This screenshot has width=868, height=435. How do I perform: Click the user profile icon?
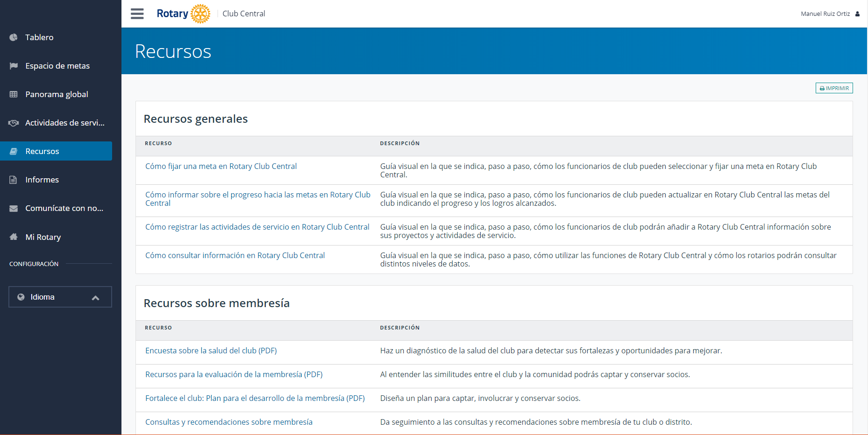(x=857, y=14)
